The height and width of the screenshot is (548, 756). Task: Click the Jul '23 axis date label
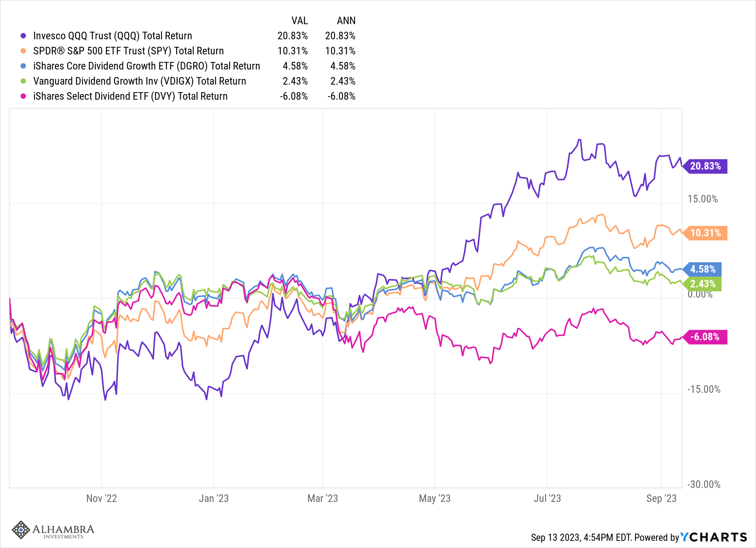(x=547, y=499)
